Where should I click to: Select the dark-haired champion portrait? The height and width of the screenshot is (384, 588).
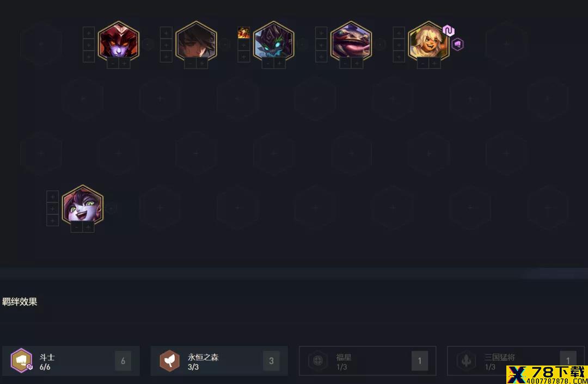[x=196, y=41]
